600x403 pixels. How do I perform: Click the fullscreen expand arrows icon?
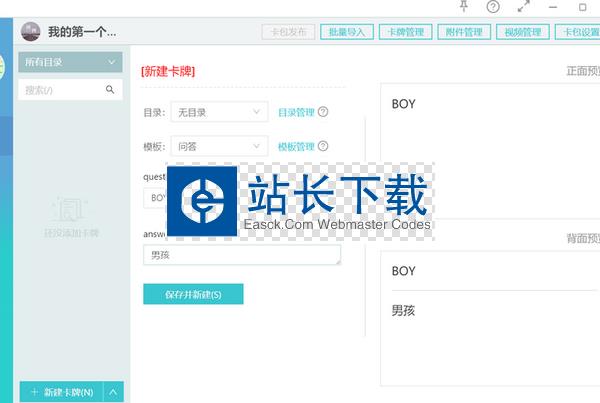click(x=523, y=6)
